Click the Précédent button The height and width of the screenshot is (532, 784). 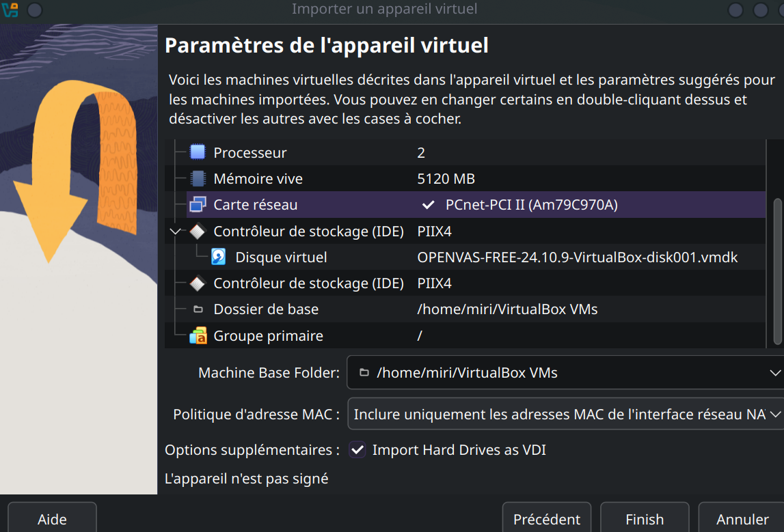click(546, 519)
